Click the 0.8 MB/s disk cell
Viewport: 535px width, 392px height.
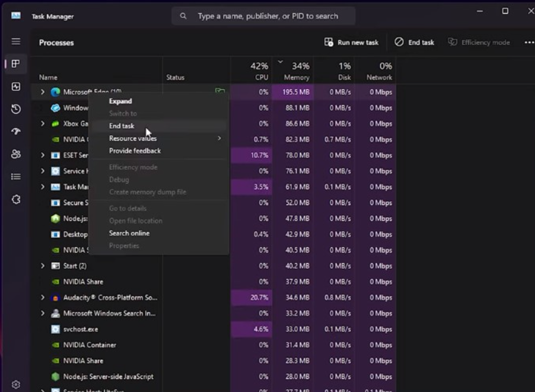(x=334, y=298)
